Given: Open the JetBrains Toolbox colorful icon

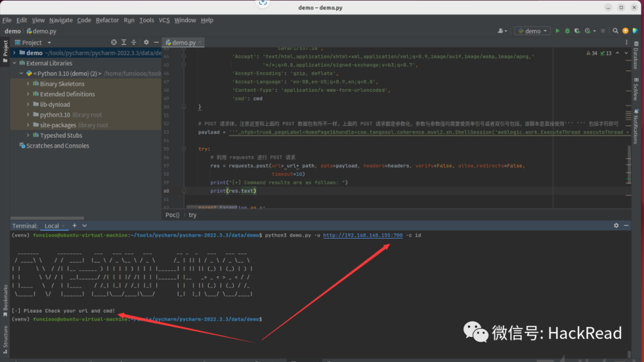Looking at the screenshot, I should tap(636, 31).
